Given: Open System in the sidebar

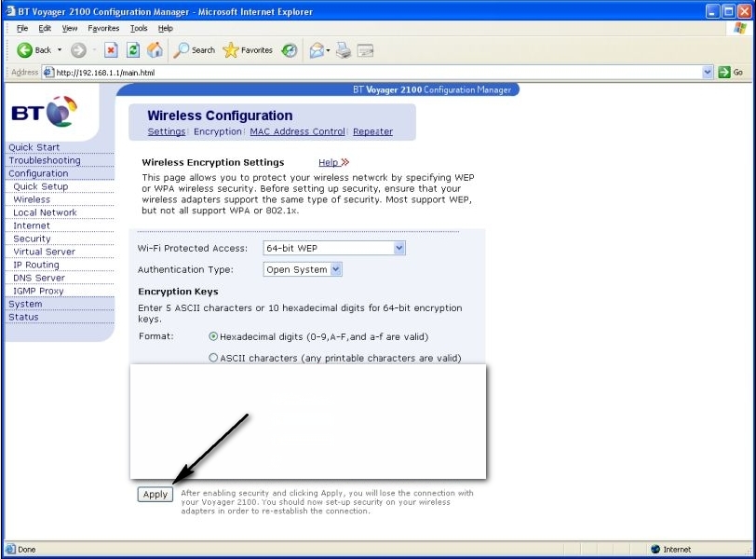Looking at the screenshot, I should tap(25, 304).
